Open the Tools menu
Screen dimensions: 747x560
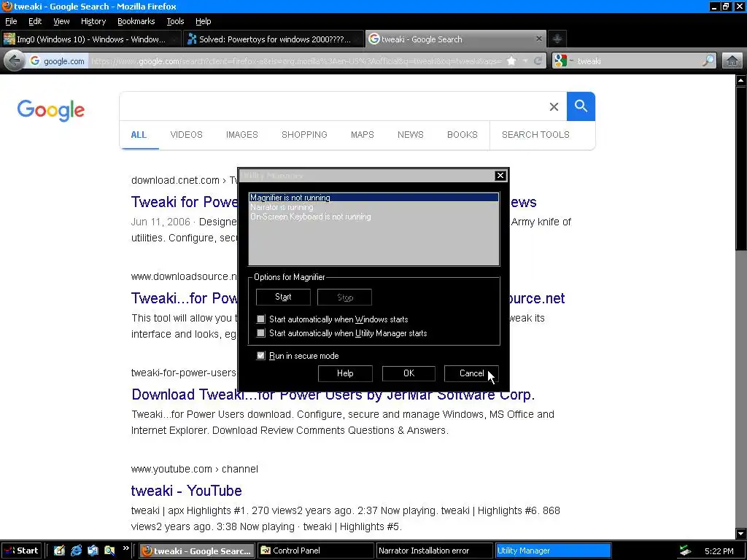[175, 21]
